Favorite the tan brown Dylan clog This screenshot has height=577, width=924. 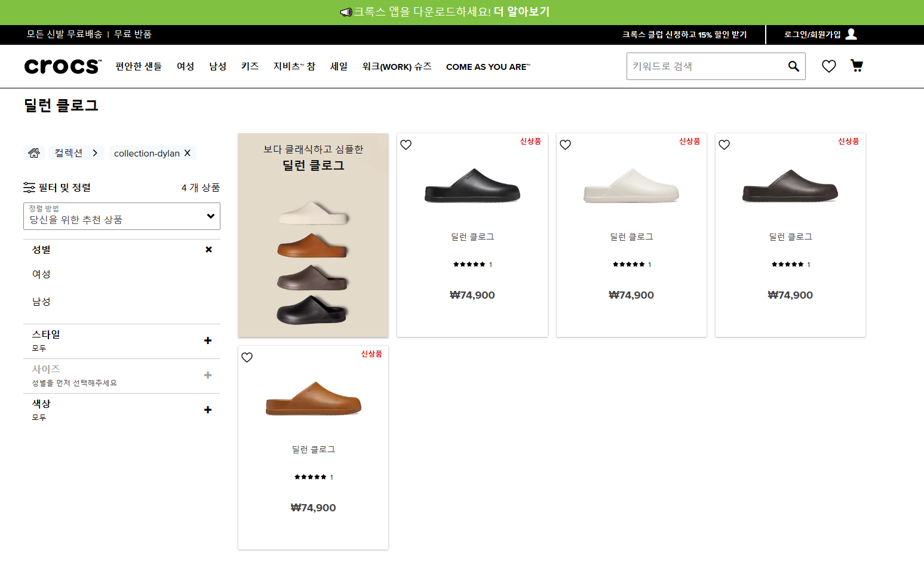(247, 357)
